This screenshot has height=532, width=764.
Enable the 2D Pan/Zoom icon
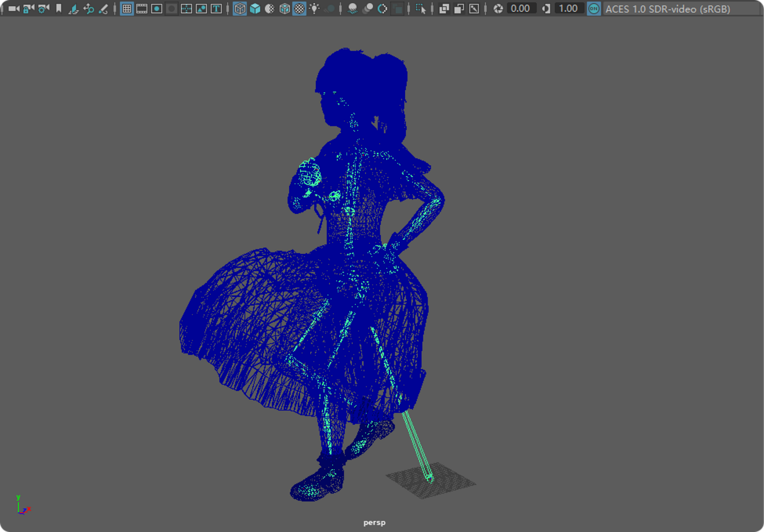89,9
